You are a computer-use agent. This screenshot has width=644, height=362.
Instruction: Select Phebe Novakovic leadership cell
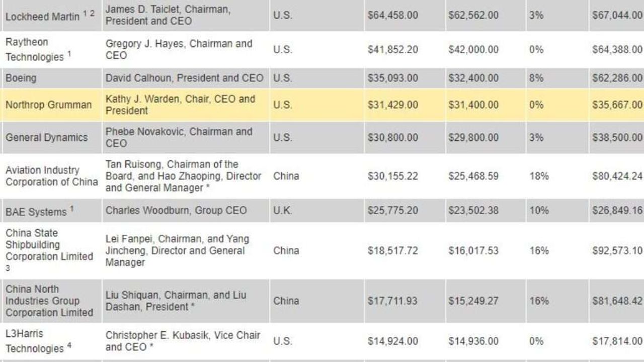click(x=179, y=137)
